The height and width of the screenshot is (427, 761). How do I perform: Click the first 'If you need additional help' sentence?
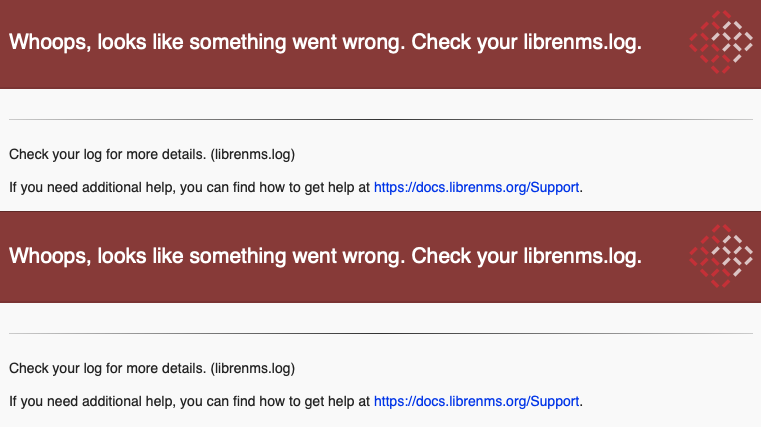click(296, 187)
